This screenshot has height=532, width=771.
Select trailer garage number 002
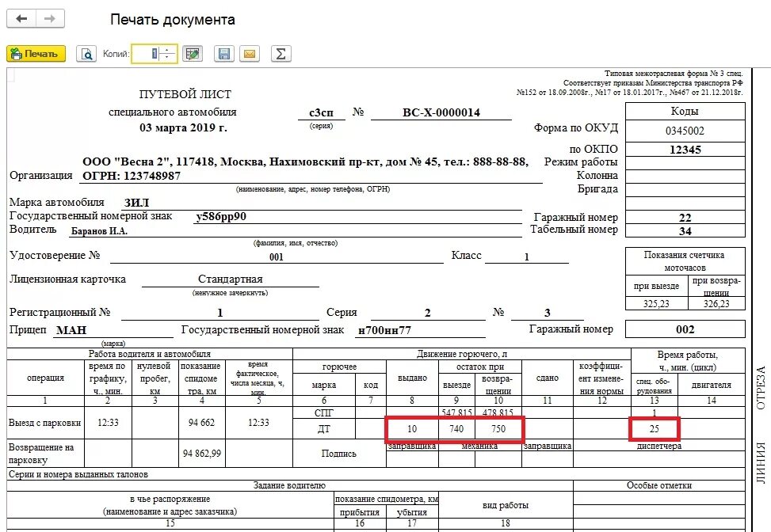click(x=685, y=329)
